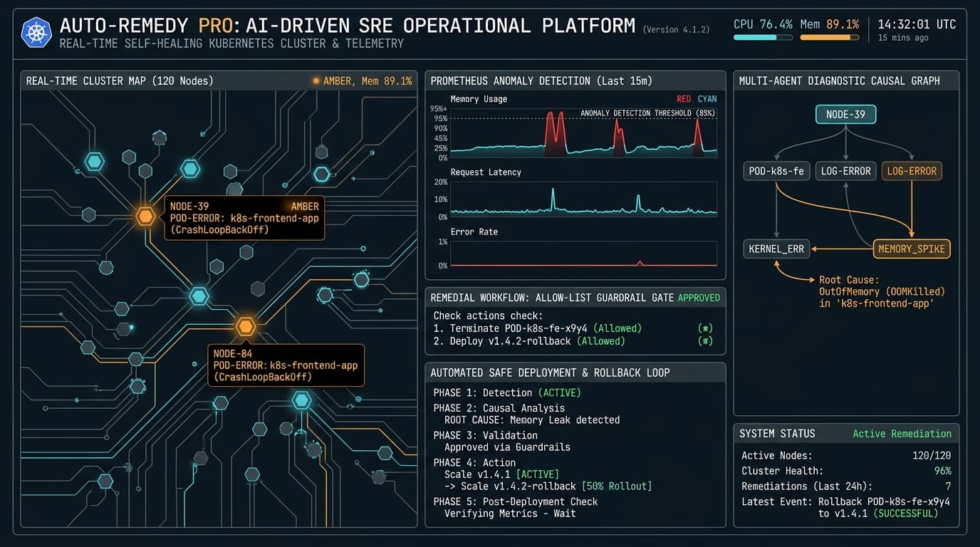980x547 pixels.
Task: Select the grey LOG-ERROR graph node
Action: (x=845, y=171)
